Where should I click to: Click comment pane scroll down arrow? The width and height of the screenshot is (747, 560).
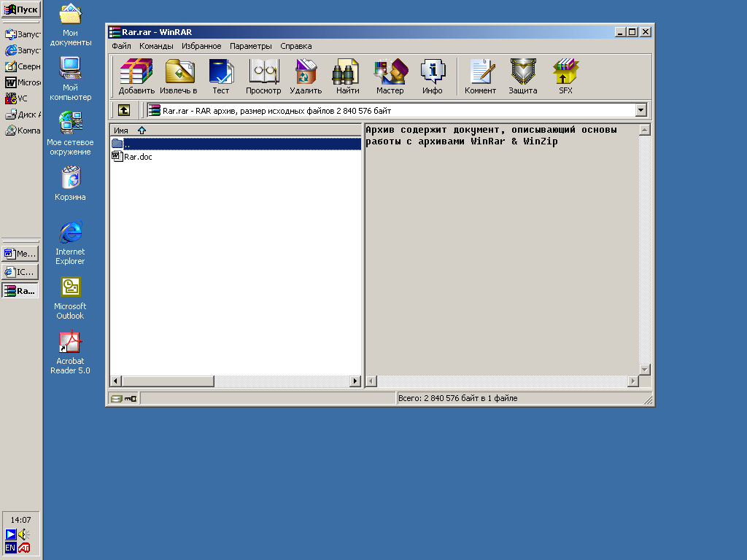coord(645,370)
